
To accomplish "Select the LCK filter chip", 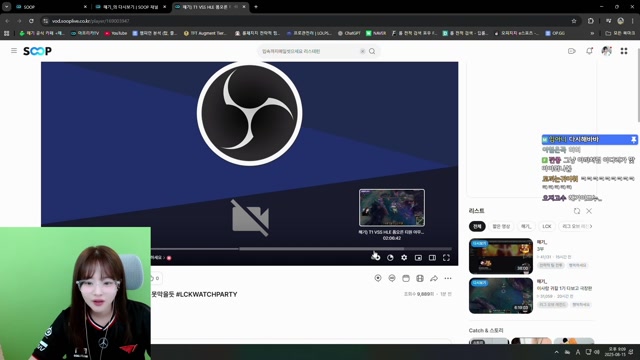I will (x=547, y=226).
